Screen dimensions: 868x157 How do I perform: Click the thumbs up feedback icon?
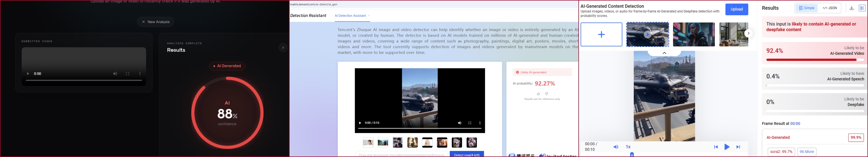point(538,94)
